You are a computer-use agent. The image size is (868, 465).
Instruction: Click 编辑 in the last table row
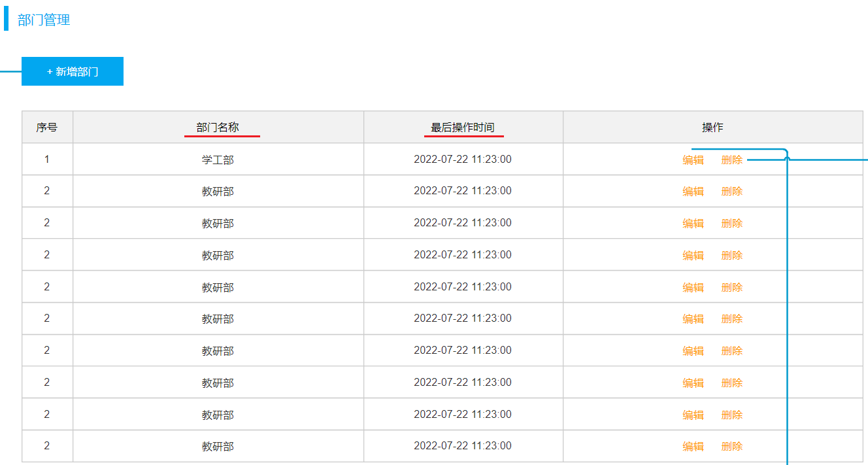click(693, 447)
